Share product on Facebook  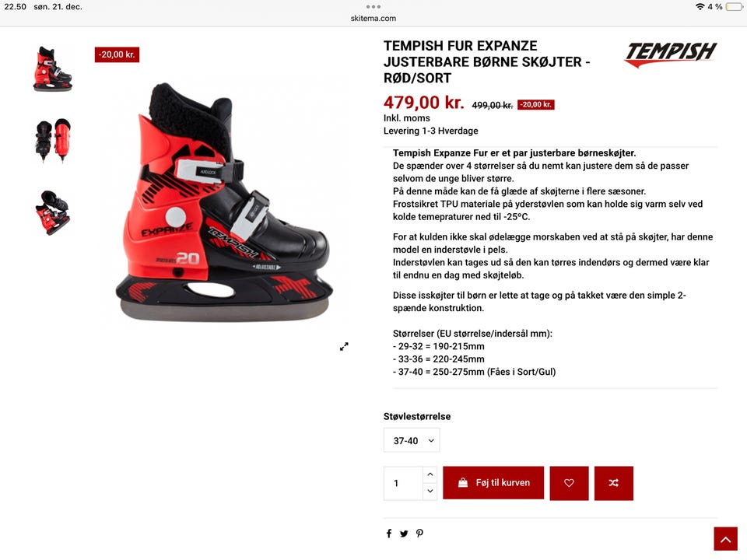[389, 534]
